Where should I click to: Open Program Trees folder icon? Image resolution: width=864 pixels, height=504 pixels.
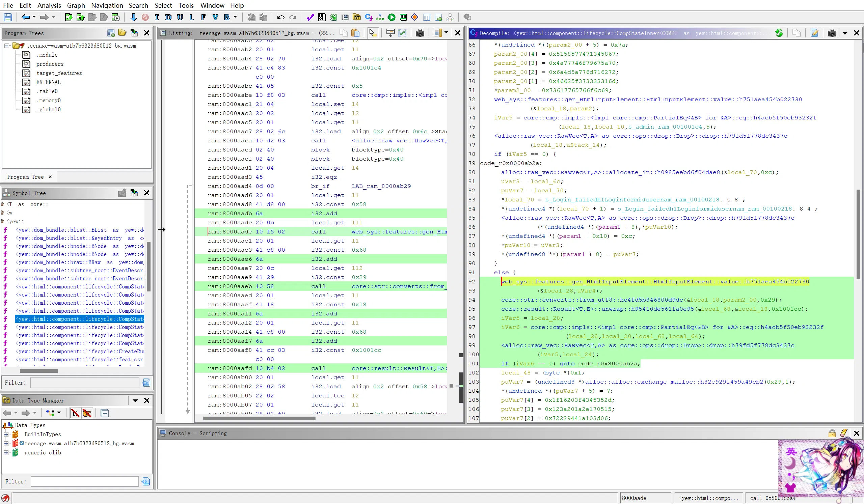click(123, 33)
